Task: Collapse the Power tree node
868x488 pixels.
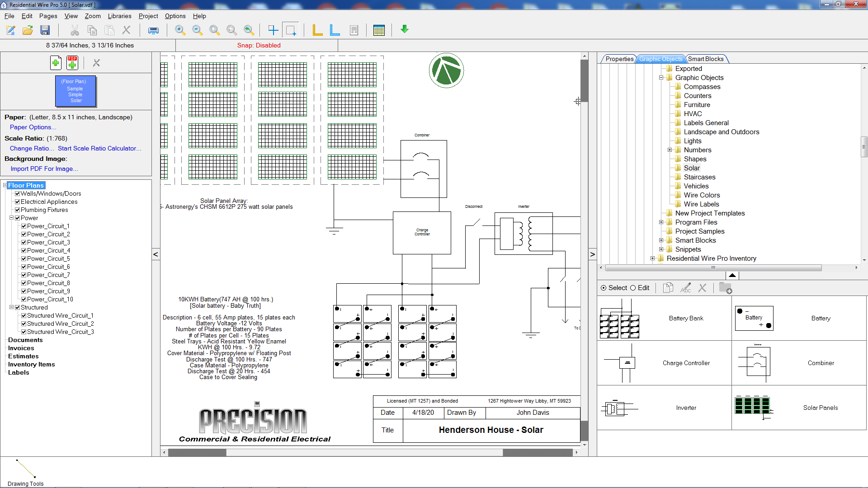Action: click(12, 218)
